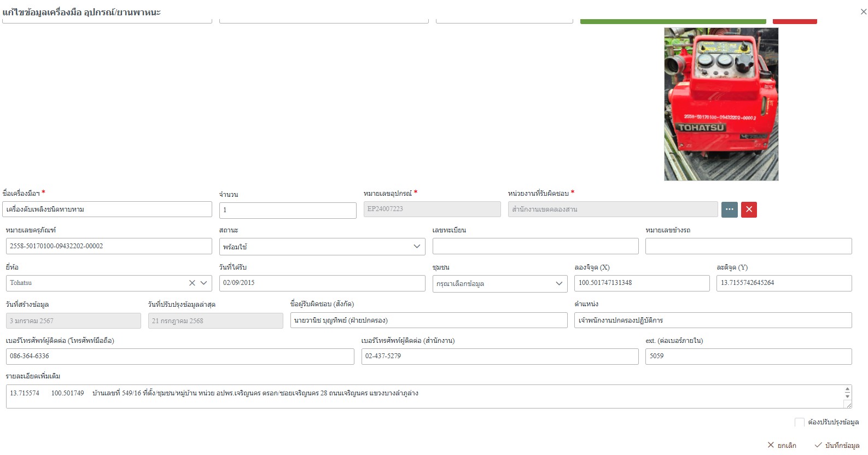Click the หมายเลขครุภัณฑ์ label
Viewport: 868px width, 455px height.
pos(31,230)
